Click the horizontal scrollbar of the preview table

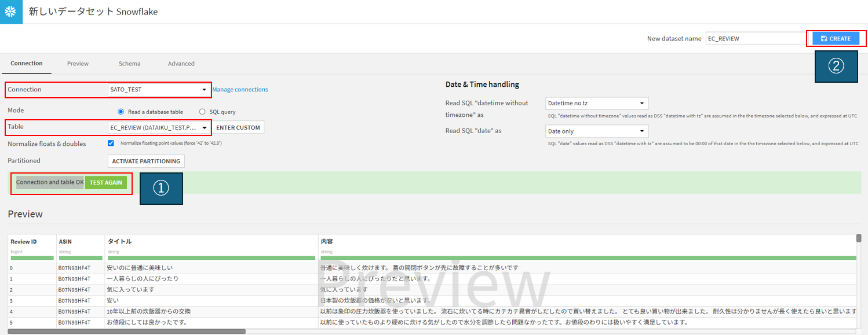(x=127, y=332)
